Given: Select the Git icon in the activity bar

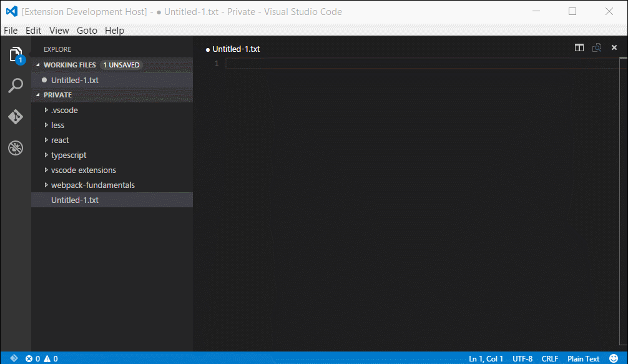Looking at the screenshot, I should [15, 117].
